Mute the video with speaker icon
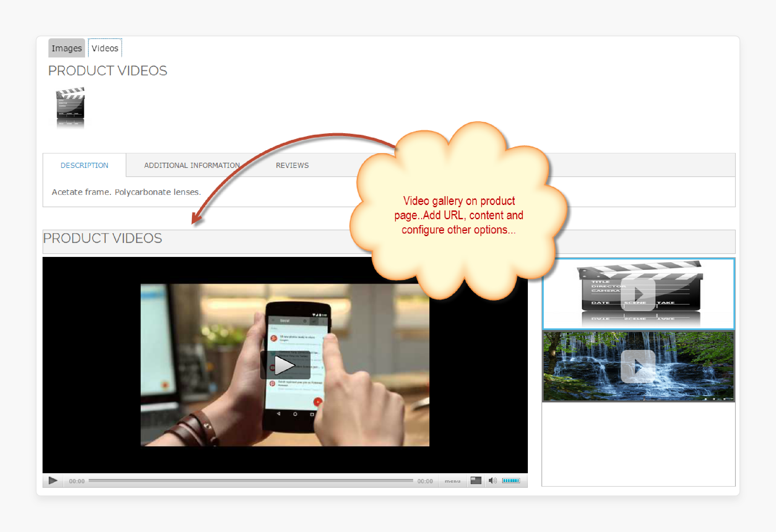This screenshot has width=776, height=532. pyautogui.click(x=492, y=481)
